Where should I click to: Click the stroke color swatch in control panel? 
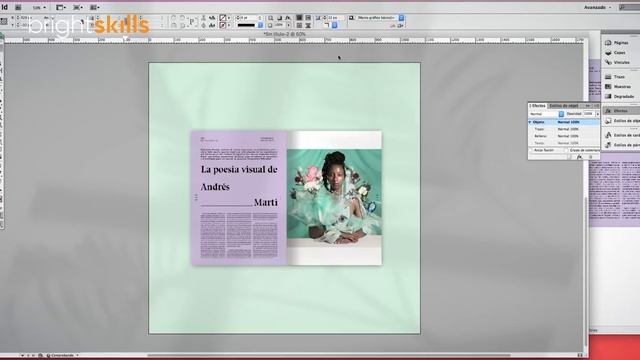(x=223, y=25)
